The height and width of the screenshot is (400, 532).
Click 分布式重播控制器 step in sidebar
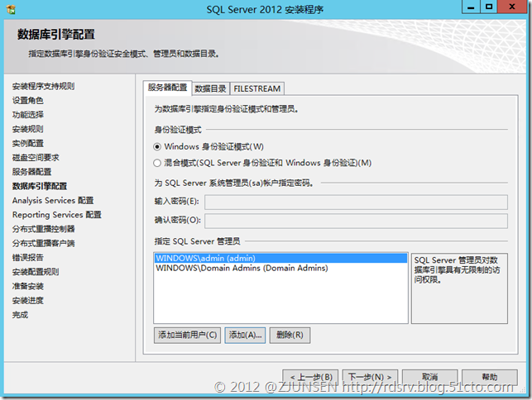click(43, 229)
